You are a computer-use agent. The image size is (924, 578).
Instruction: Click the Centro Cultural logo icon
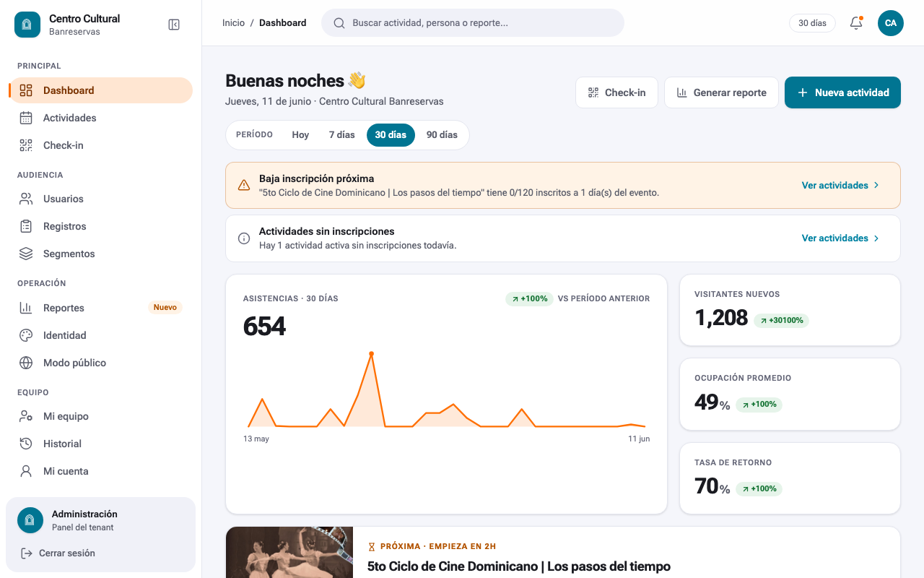tap(27, 25)
